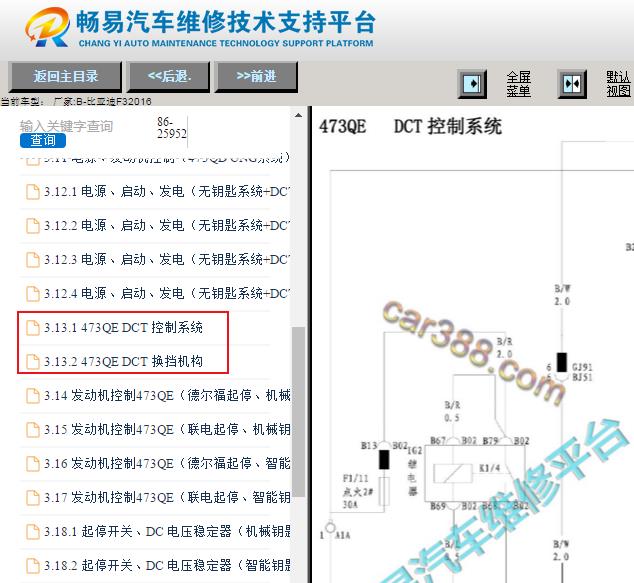634x583 pixels.
Task: Open 3.12.3 电源、启动、发电 entry
Action: tap(167, 259)
